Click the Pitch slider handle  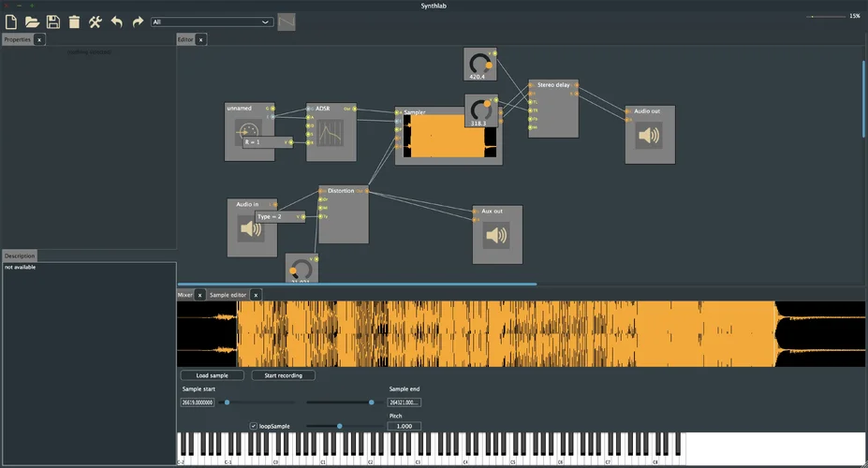[339, 426]
